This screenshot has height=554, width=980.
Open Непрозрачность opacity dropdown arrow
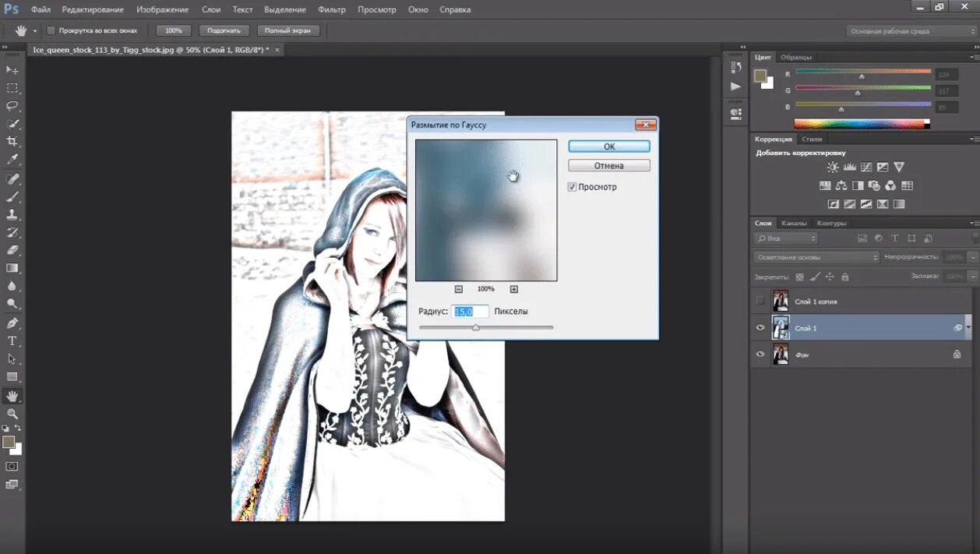tap(972, 257)
